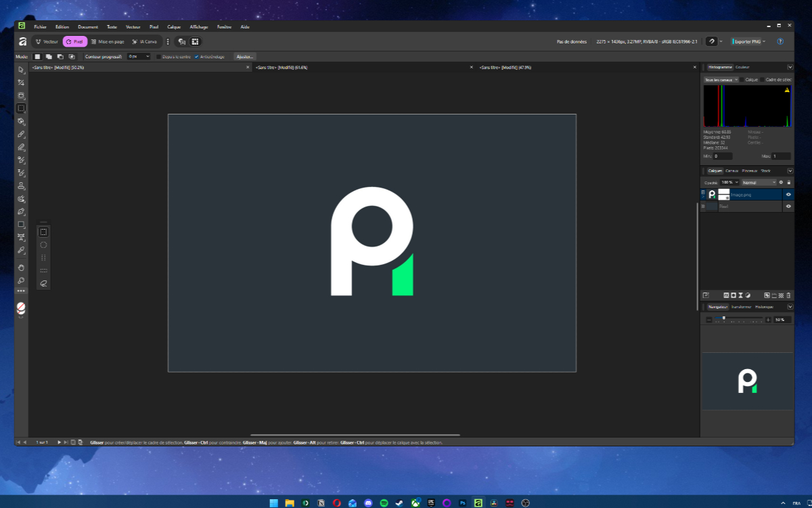This screenshot has height=508, width=812.
Task: Click the padlock icon beside the blend mode
Action: click(789, 183)
